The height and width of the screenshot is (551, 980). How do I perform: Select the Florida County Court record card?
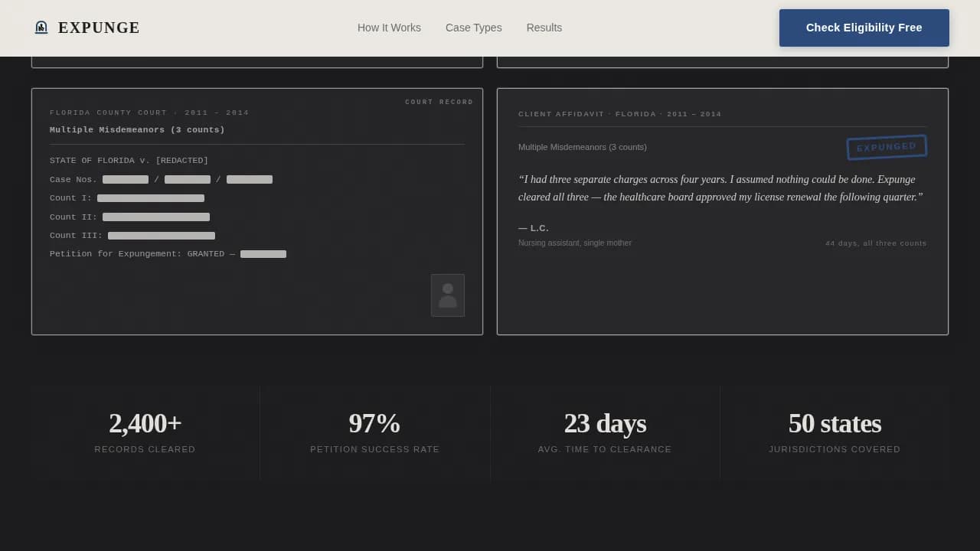point(256,211)
